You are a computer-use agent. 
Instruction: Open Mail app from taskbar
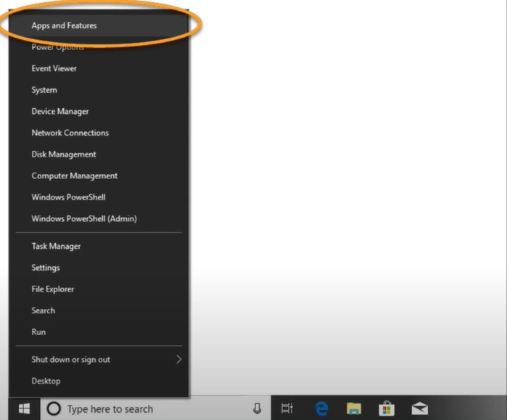tap(420, 408)
